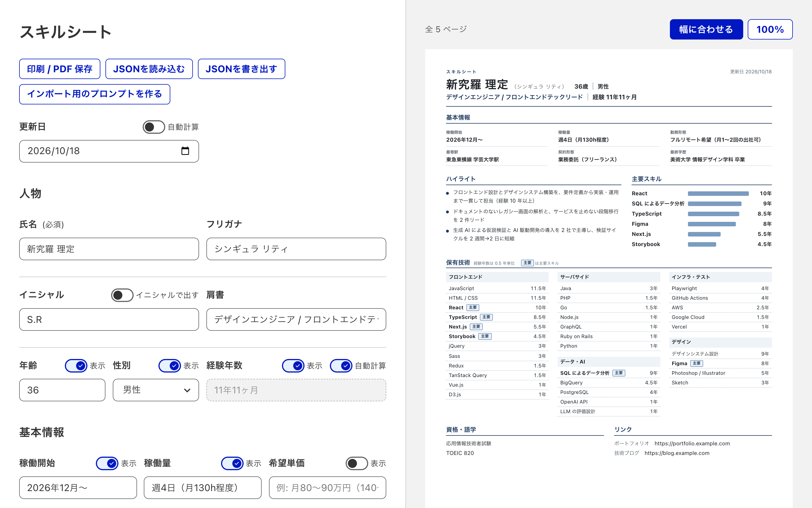Click JSONを読み込む button
Image resolution: width=812 pixels, height=508 pixels.
(149, 69)
